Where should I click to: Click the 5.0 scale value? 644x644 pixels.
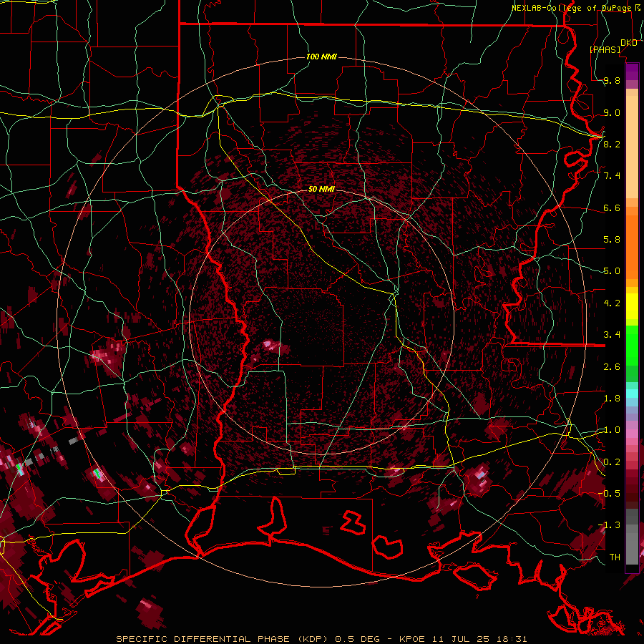[x=612, y=271]
